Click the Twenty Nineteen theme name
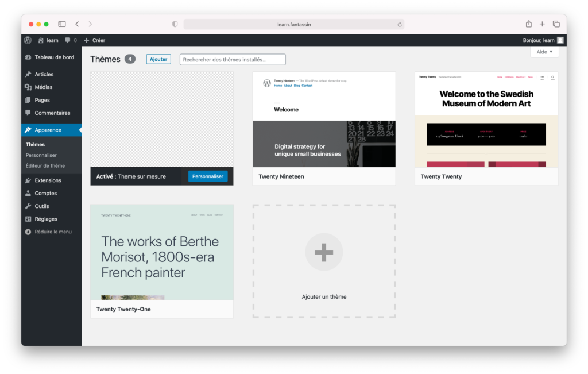Image resolution: width=588 pixels, height=374 pixels. pyautogui.click(x=281, y=176)
